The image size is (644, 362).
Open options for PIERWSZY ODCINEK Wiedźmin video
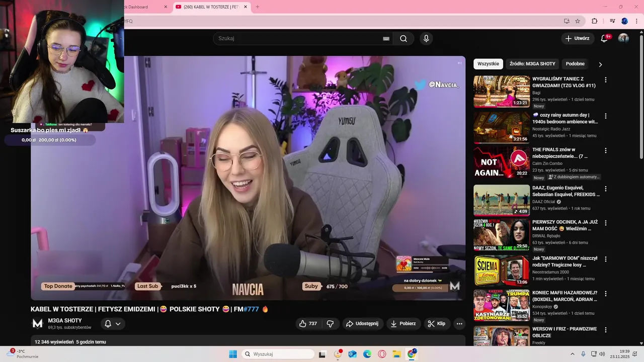click(x=606, y=223)
